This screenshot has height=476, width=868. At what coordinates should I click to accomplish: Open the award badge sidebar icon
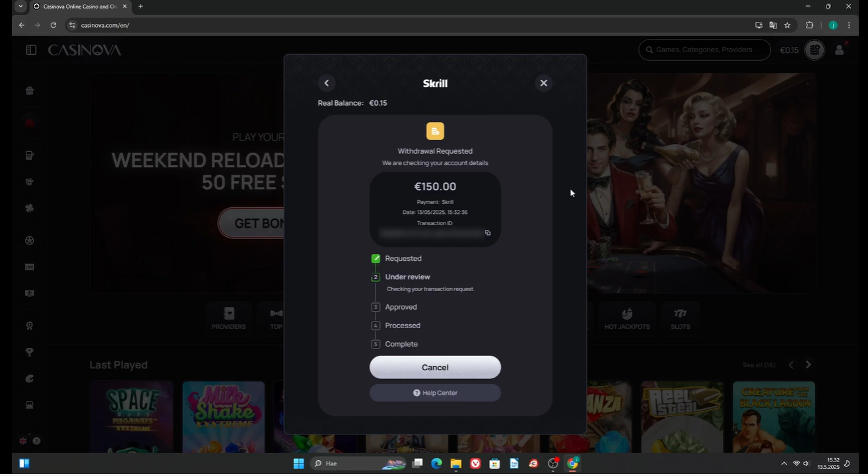pos(30,326)
